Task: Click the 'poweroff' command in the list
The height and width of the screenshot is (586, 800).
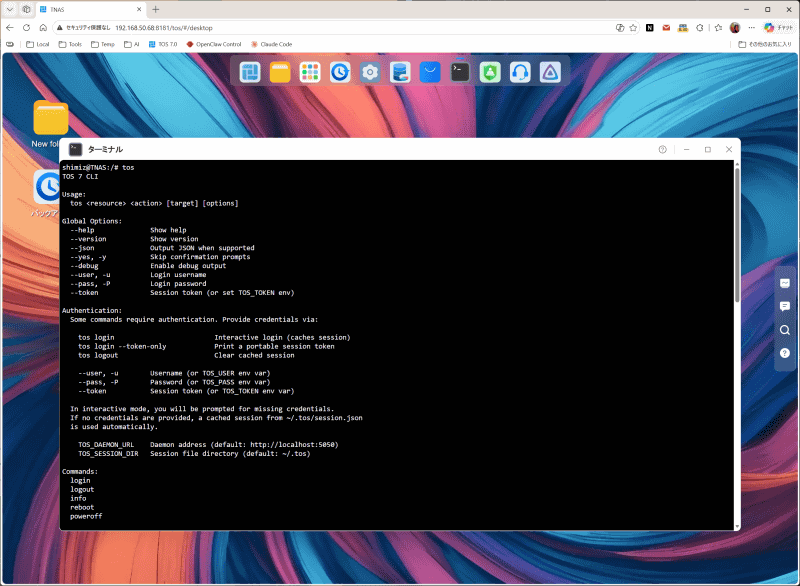Action: coord(86,516)
